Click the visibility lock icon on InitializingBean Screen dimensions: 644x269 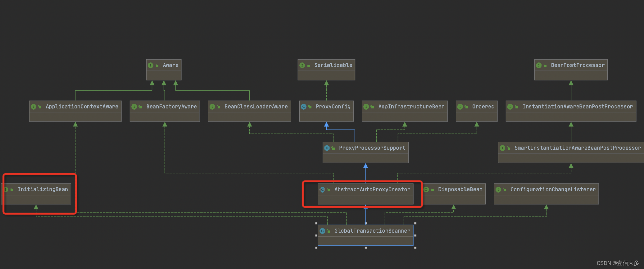pyautogui.click(x=11, y=189)
